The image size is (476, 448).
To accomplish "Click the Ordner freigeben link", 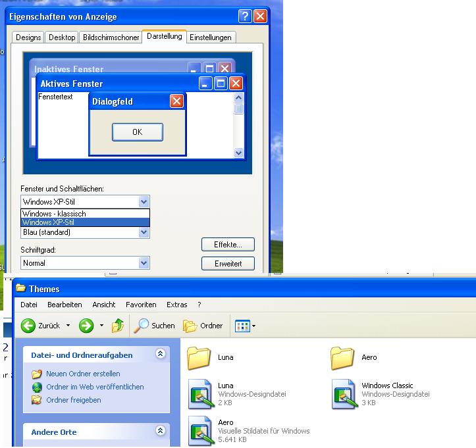I will (74, 400).
